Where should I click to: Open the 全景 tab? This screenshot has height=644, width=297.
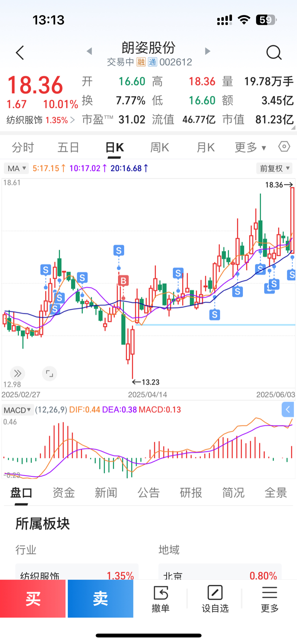pos(276,493)
